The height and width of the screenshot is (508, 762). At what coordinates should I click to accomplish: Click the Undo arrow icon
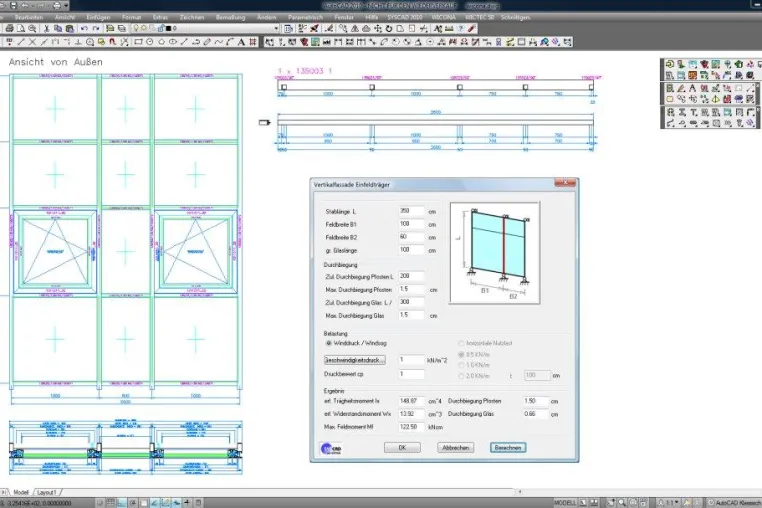point(84,28)
